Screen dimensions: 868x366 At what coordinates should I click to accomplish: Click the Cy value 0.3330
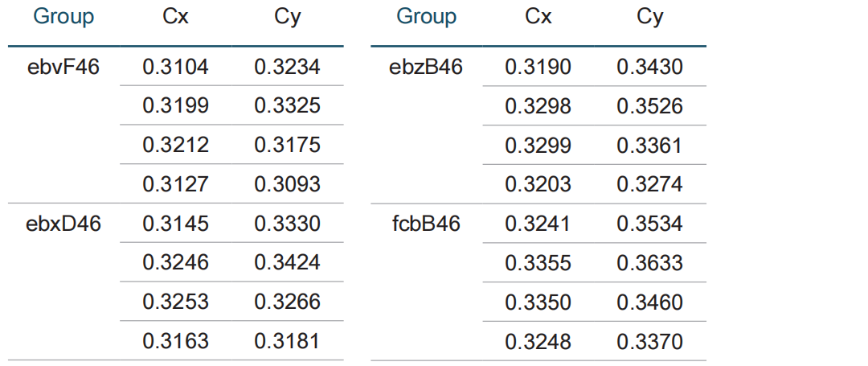tap(287, 224)
